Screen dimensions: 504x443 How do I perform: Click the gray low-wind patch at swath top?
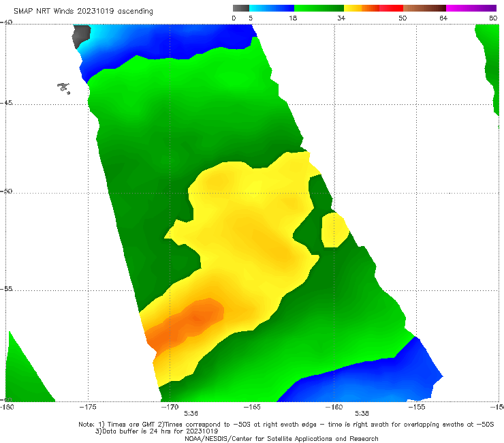pyautogui.click(x=81, y=35)
